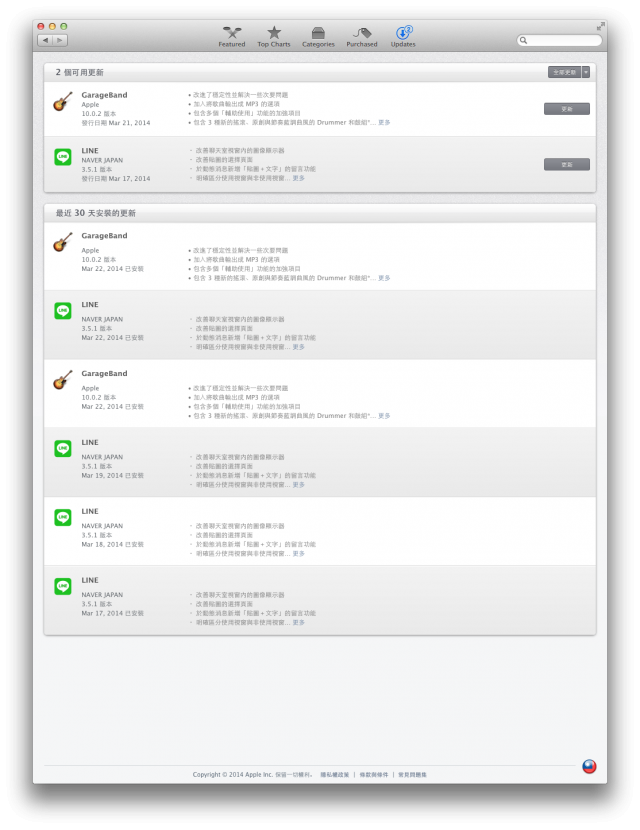Viewport: 640px width, 830px height.
Task: Change store region with the flag icon
Action: [x=589, y=766]
